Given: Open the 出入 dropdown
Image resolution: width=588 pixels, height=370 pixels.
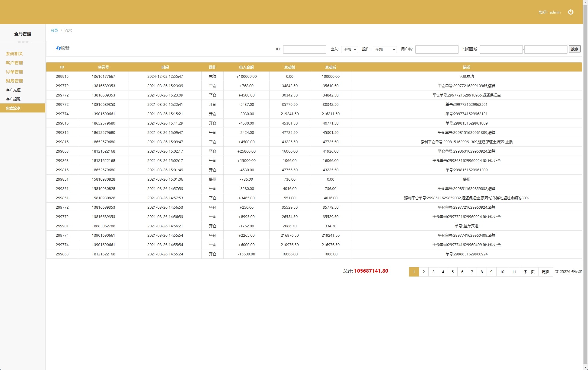Looking at the screenshot, I should pyautogui.click(x=349, y=49).
